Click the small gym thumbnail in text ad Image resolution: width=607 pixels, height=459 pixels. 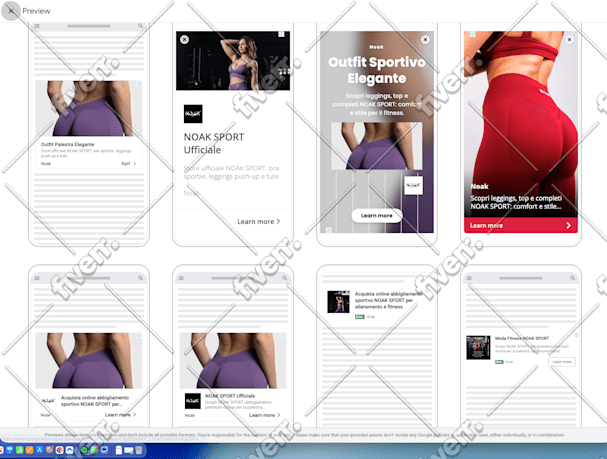(x=338, y=302)
